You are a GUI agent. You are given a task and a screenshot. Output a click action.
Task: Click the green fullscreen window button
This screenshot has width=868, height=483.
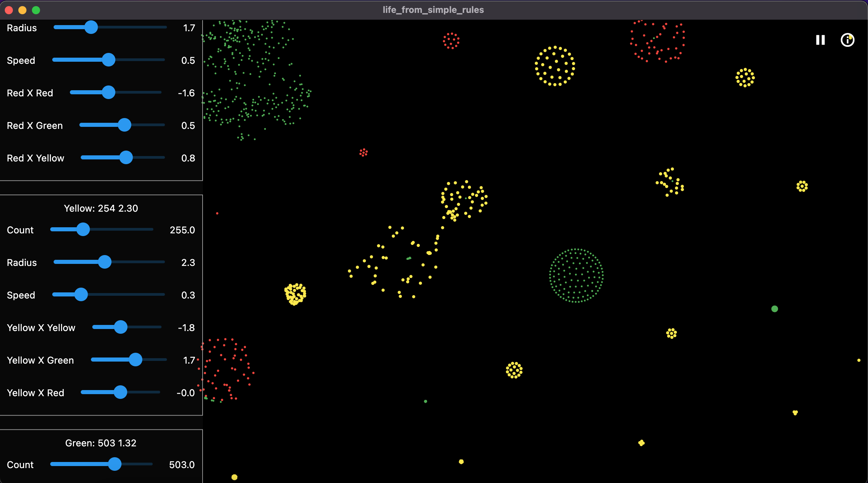pyautogui.click(x=36, y=10)
